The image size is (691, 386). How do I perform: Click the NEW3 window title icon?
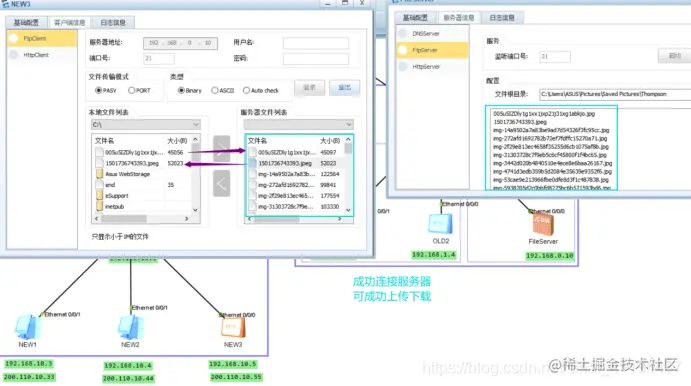pyautogui.click(x=5, y=4)
